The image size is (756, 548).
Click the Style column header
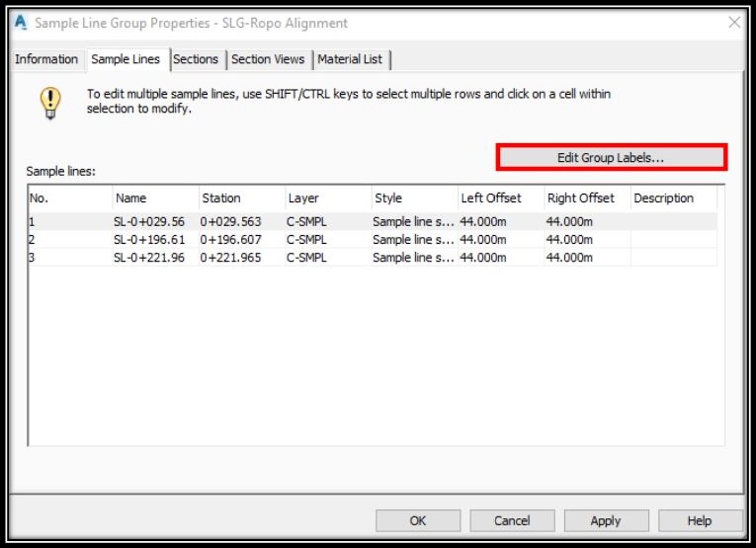point(415,197)
